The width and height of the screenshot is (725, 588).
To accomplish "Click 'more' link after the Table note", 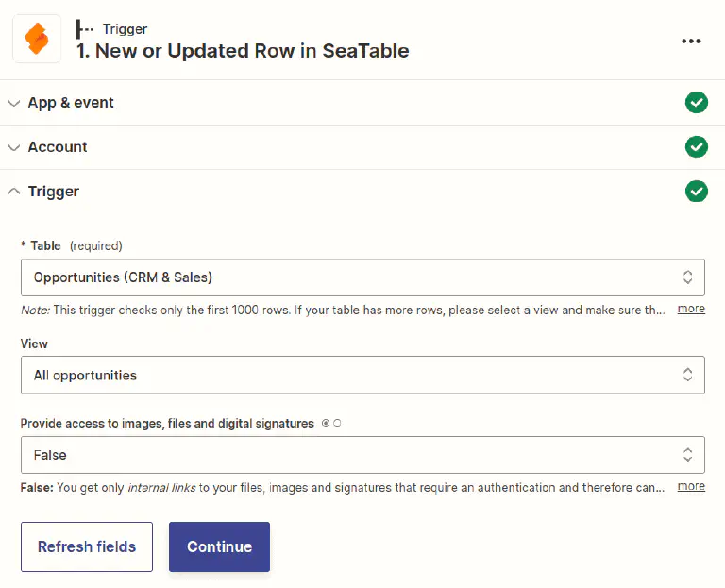I will coord(691,309).
